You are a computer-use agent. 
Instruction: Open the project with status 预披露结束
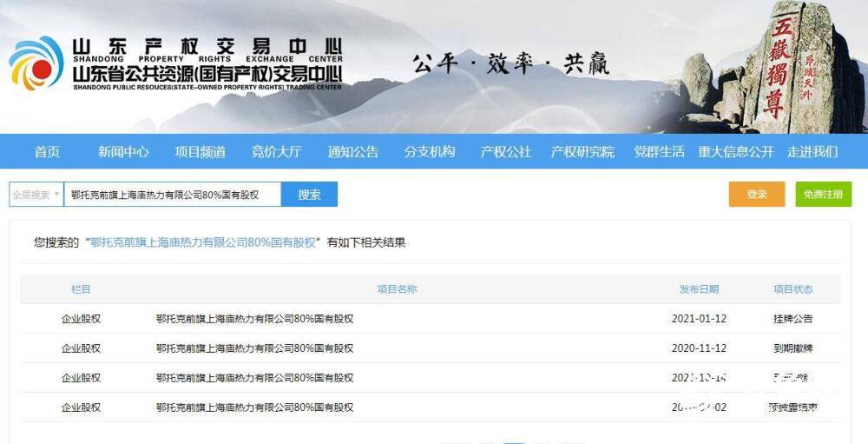254,408
